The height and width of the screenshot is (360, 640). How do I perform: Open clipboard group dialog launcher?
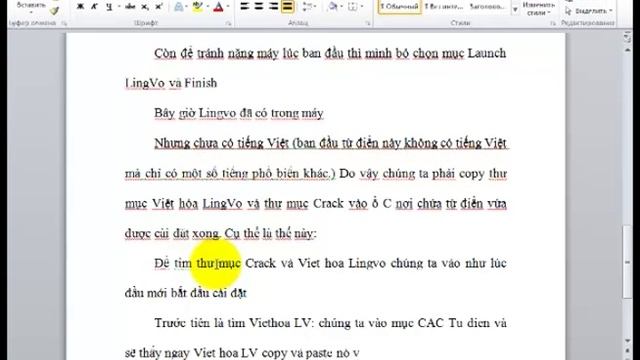coord(64,24)
